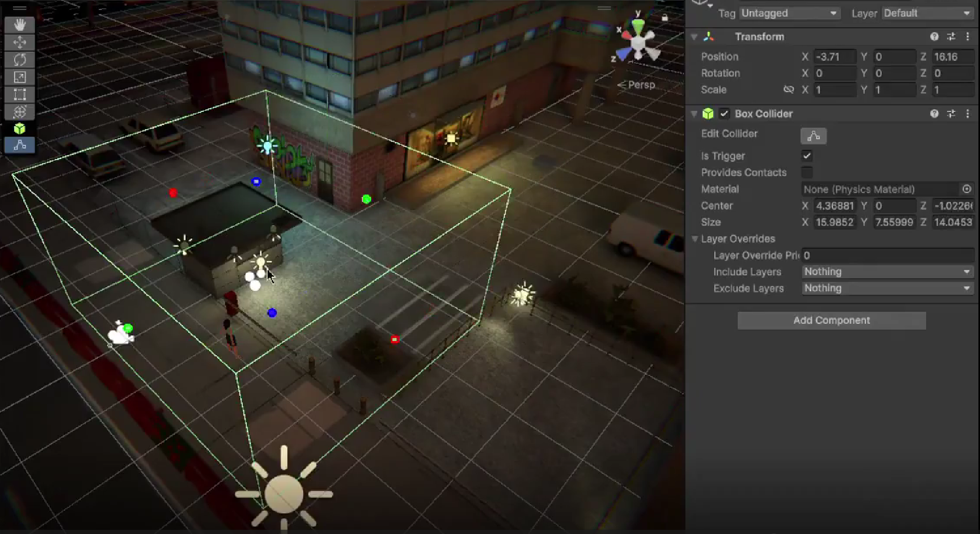Image resolution: width=980 pixels, height=534 pixels.
Task: Select the Scale tool
Action: coord(20,77)
